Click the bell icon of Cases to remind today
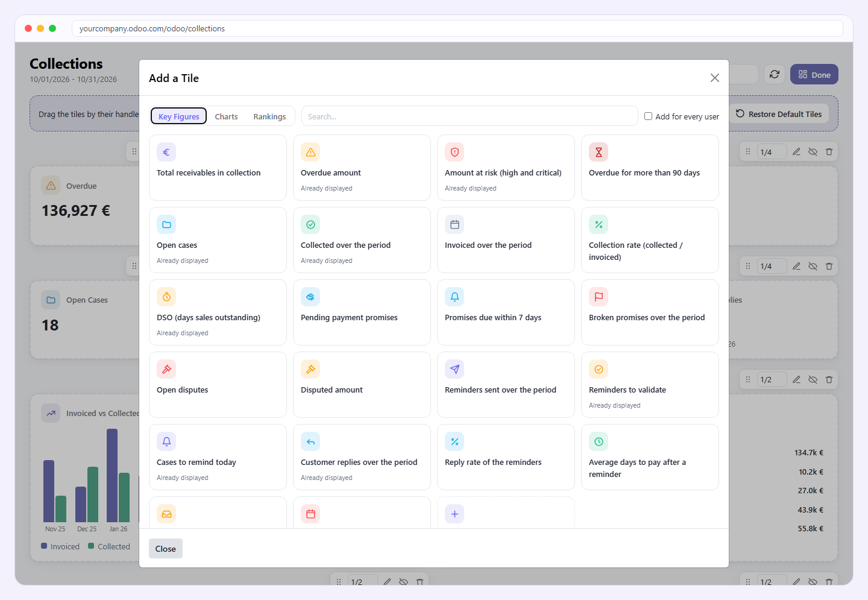Screen dimensions: 868x600 point(166,441)
